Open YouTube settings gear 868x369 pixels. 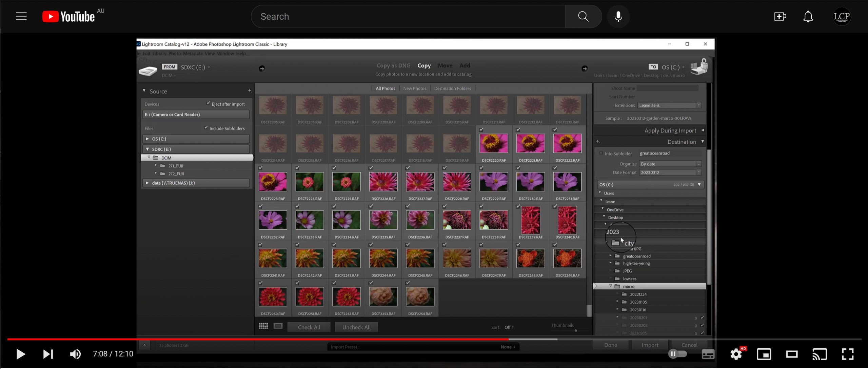pos(736,354)
